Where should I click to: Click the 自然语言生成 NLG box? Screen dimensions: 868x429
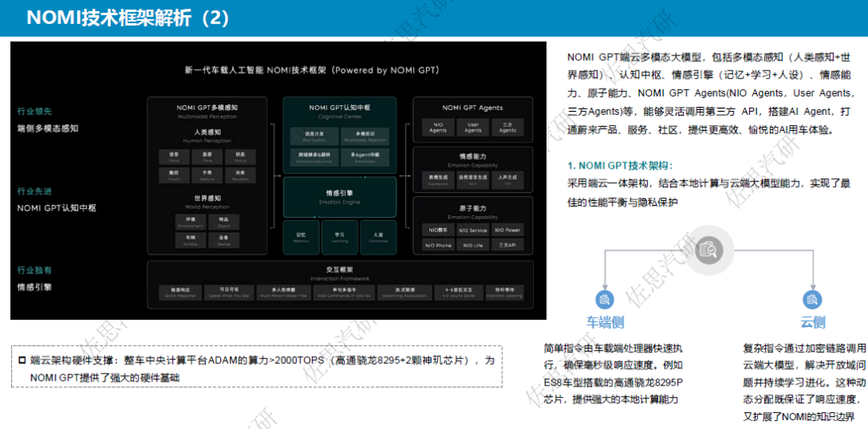[473, 179]
